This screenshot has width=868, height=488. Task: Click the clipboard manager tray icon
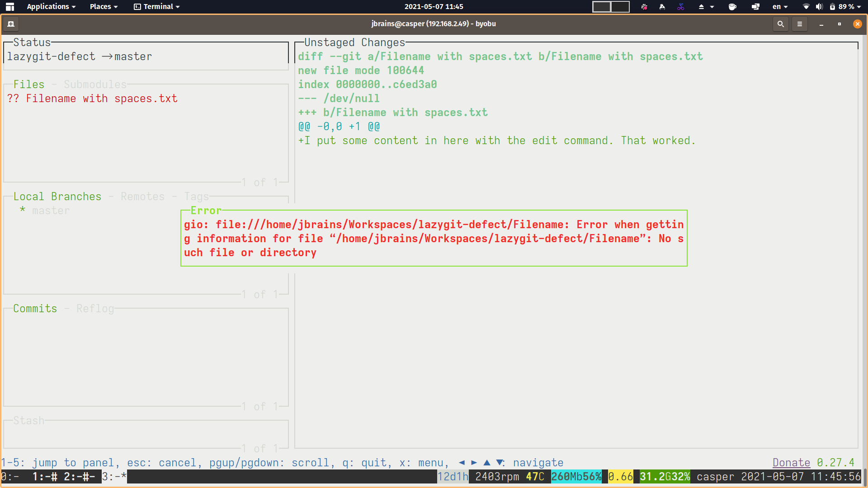point(755,7)
